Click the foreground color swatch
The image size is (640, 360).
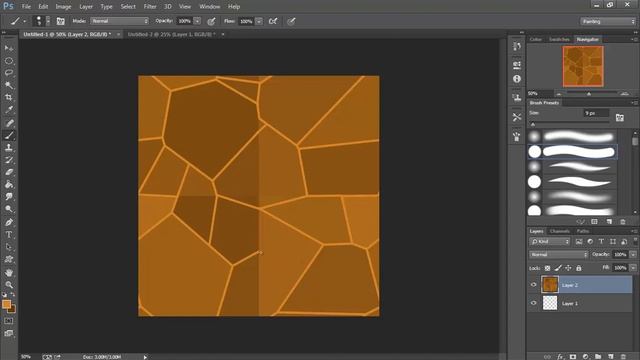tap(6, 304)
